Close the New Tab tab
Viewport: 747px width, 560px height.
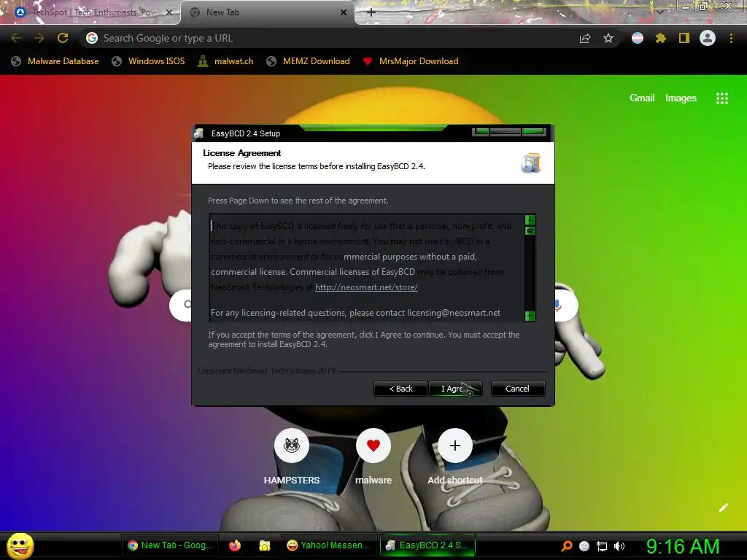click(344, 12)
